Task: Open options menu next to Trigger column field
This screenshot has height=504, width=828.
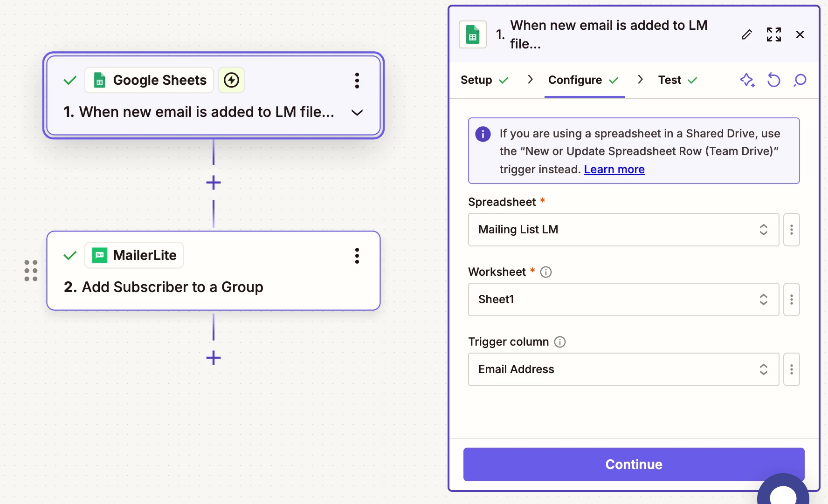Action: click(x=792, y=369)
